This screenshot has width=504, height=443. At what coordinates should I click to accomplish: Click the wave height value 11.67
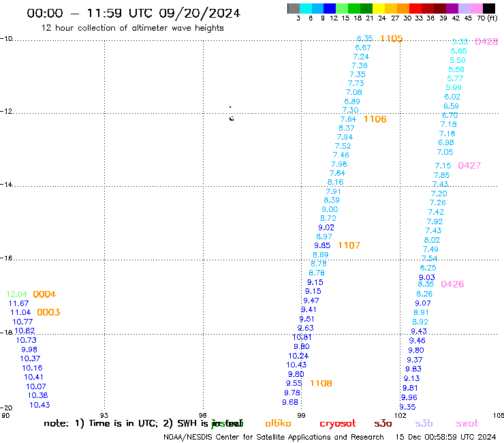point(18,303)
